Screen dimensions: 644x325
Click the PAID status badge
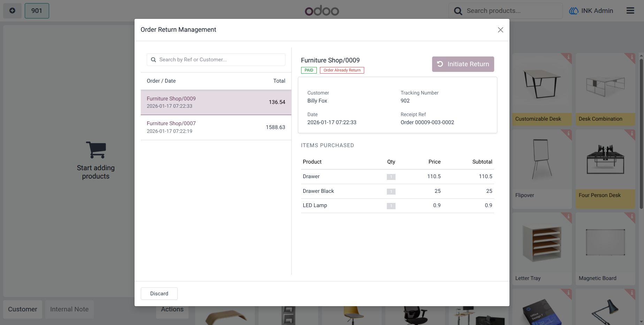(x=309, y=70)
